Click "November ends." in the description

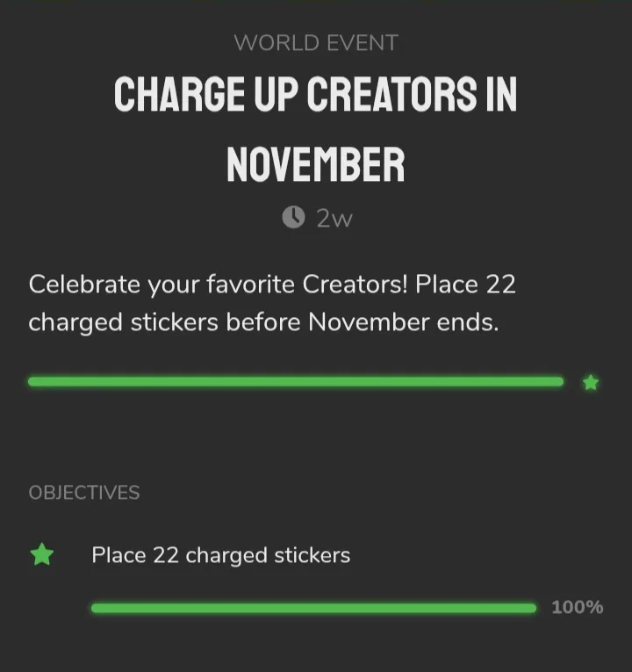pyautogui.click(x=403, y=322)
